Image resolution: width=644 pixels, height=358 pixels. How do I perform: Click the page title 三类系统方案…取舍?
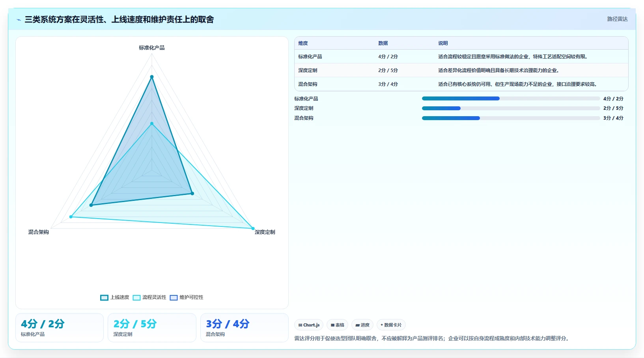(x=119, y=20)
